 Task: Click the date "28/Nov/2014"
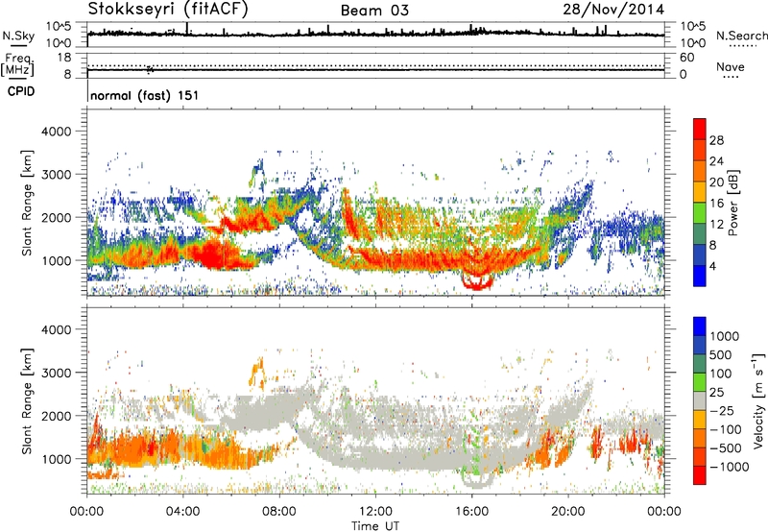pyautogui.click(x=613, y=10)
